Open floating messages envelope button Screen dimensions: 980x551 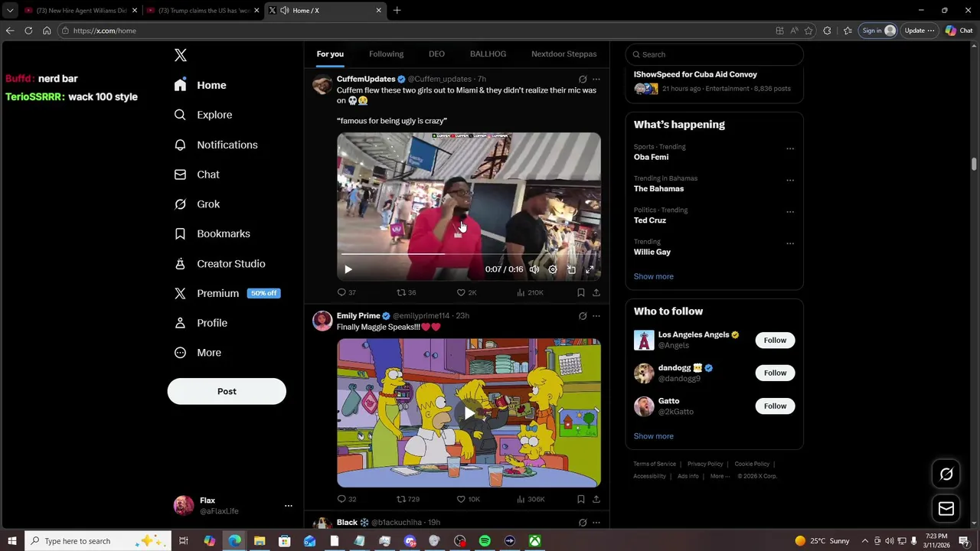coord(946,508)
